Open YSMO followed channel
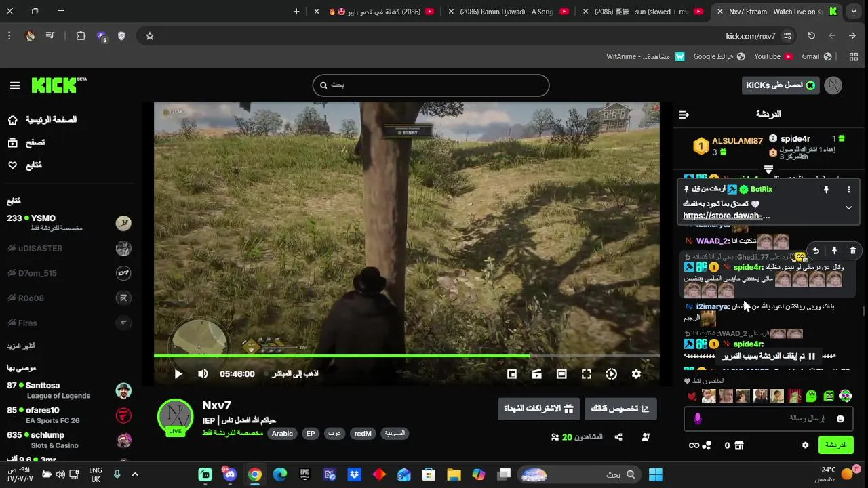This screenshot has width=868, height=488. tap(68, 223)
